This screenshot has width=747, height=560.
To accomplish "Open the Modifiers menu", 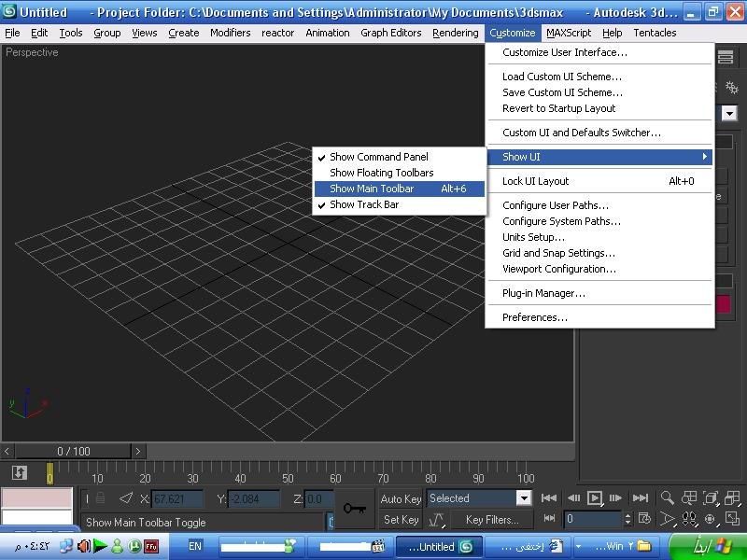I will coord(230,33).
